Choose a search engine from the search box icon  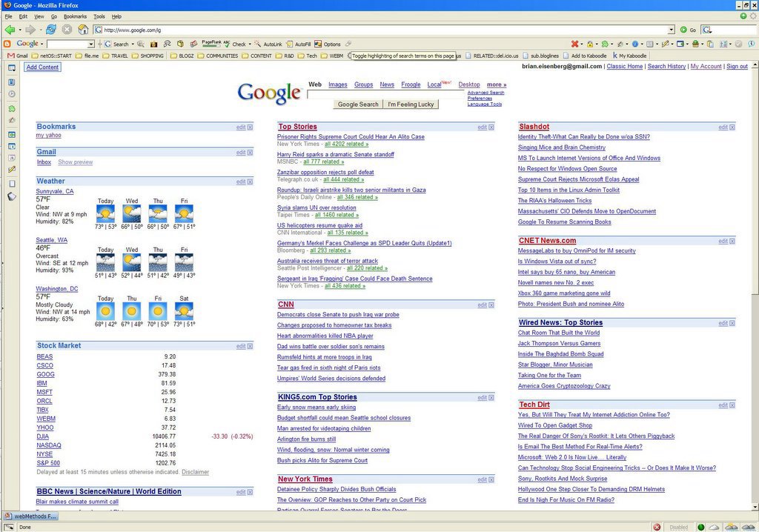(707, 30)
